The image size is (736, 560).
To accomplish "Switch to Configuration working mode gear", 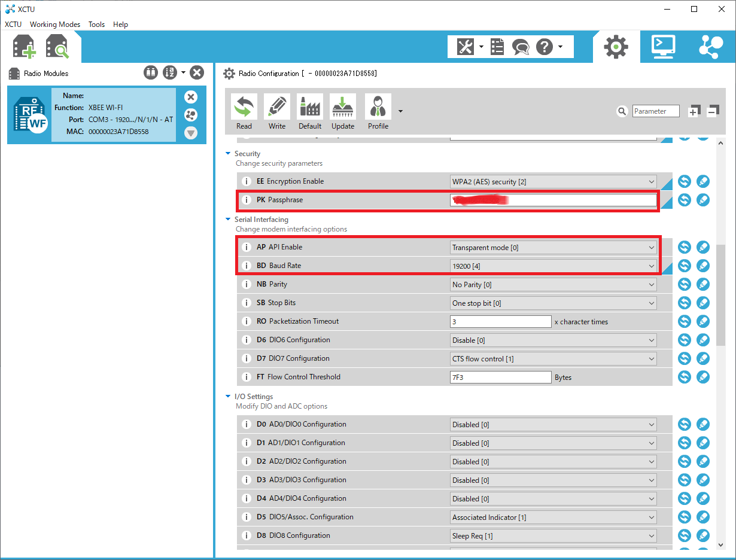I will [x=616, y=47].
